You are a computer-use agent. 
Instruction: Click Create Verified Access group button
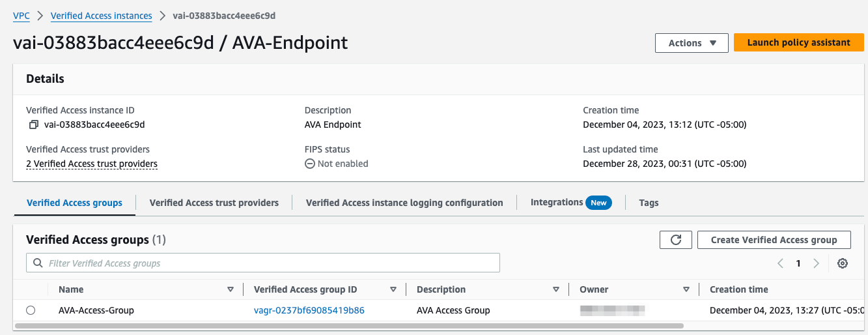click(774, 240)
